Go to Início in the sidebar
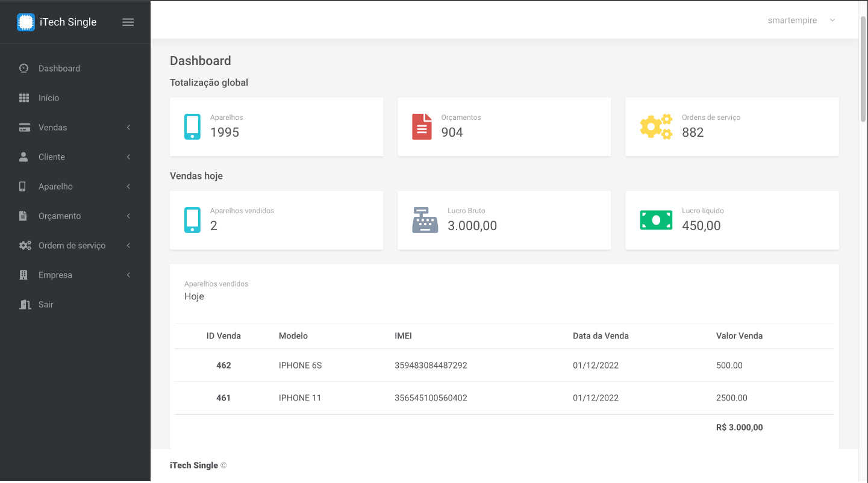The image size is (868, 483). (x=49, y=98)
